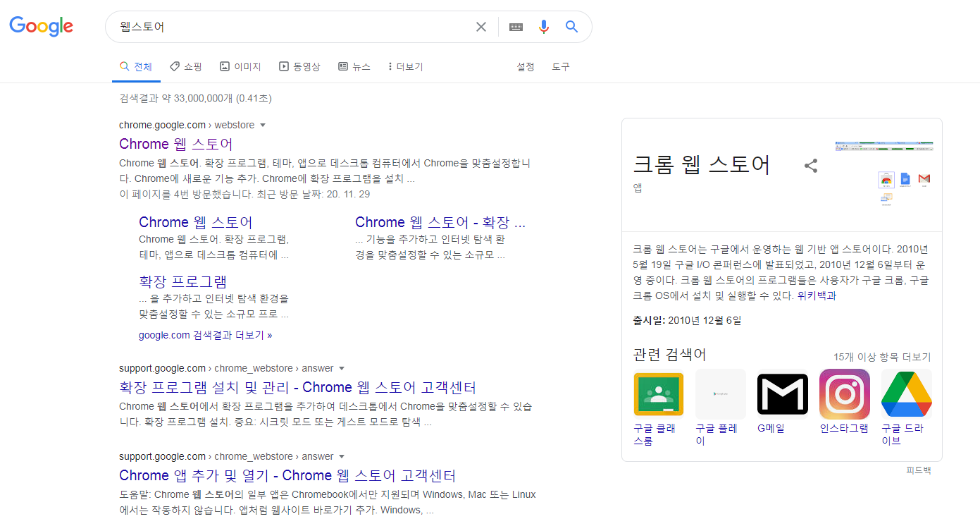Start voice search with the microphone icon
Viewport: 980px width, 519px height.
click(x=544, y=27)
